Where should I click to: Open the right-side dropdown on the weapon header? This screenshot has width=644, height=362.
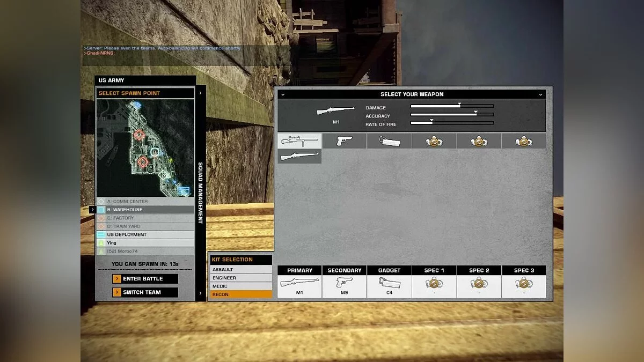[541, 94]
